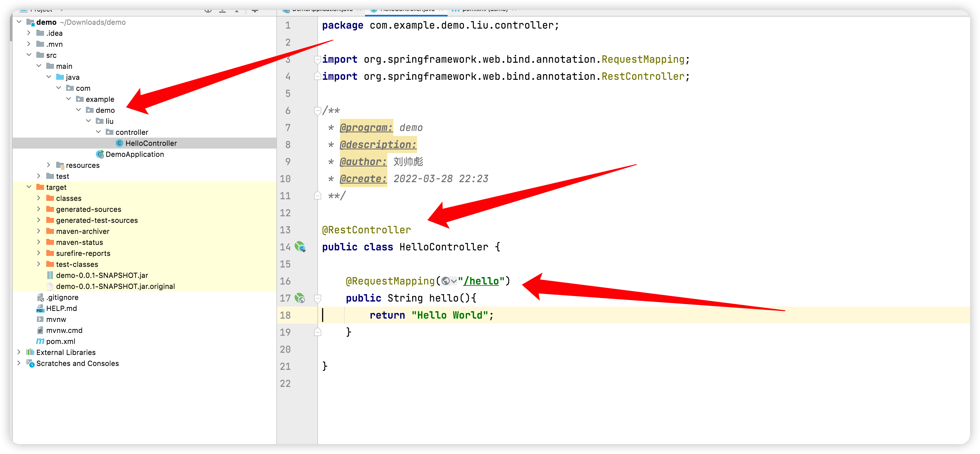The width and height of the screenshot is (980, 454).
Task: Click the demo-0.0.1-SNAPSHOT.jar archive icon
Action: 50,275
